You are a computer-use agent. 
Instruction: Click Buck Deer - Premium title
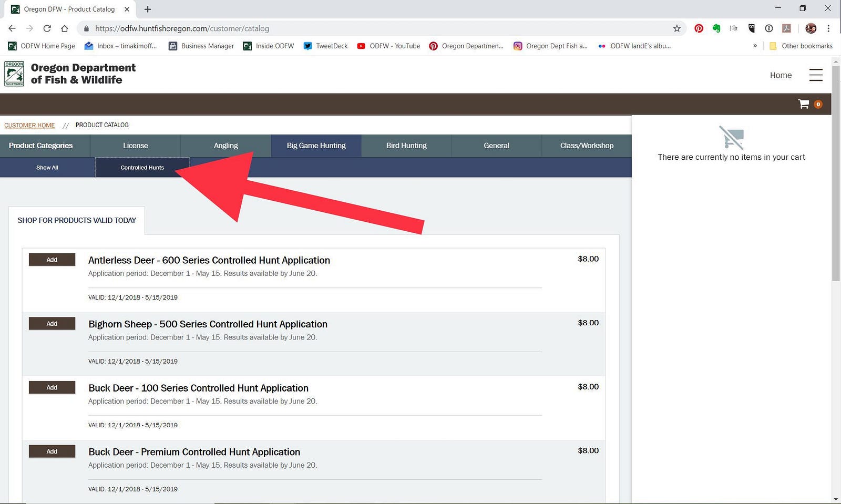coord(194,452)
